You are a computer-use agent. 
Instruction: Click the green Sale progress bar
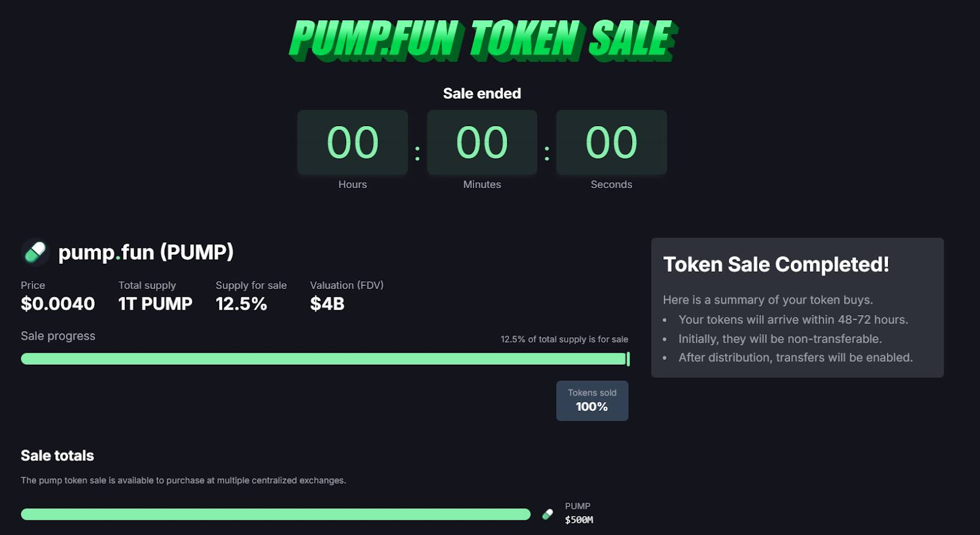[x=325, y=359]
